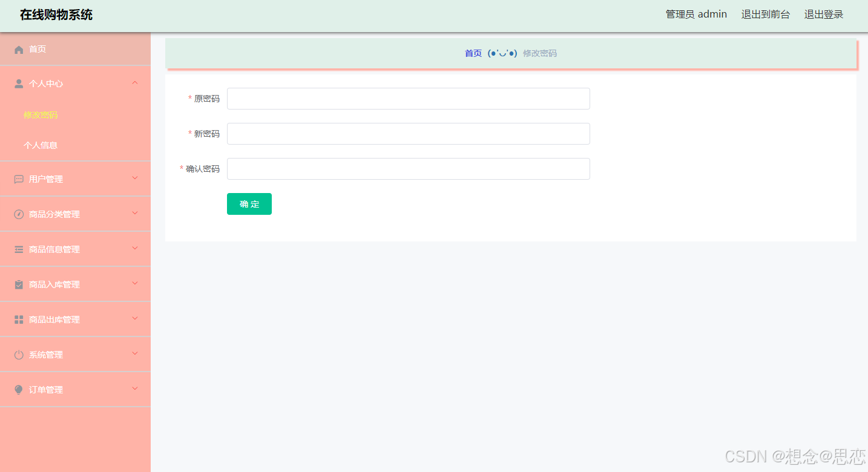
Task: Expand the 用户管理 chevron arrow
Action: click(x=135, y=178)
